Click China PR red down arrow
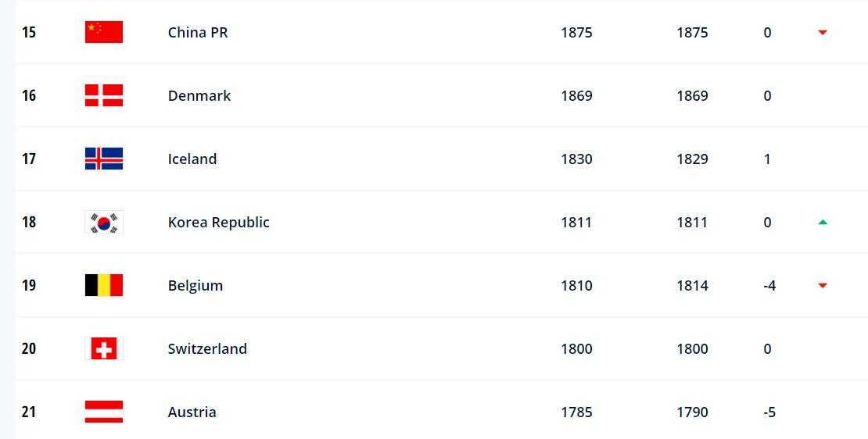This screenshot has height=439, width=868. tap(823, 33)
